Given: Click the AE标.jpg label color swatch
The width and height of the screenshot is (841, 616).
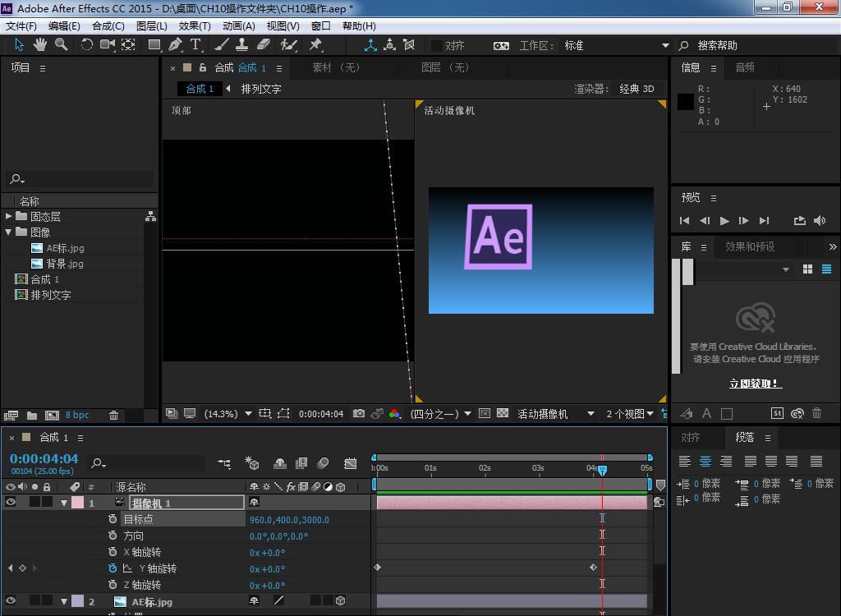Looking at the screenshot, I should pyautogui.click(x=78, y=601).
